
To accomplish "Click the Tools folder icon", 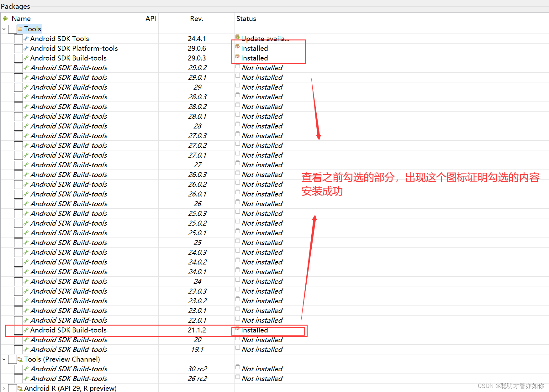I will coord(20,29).
